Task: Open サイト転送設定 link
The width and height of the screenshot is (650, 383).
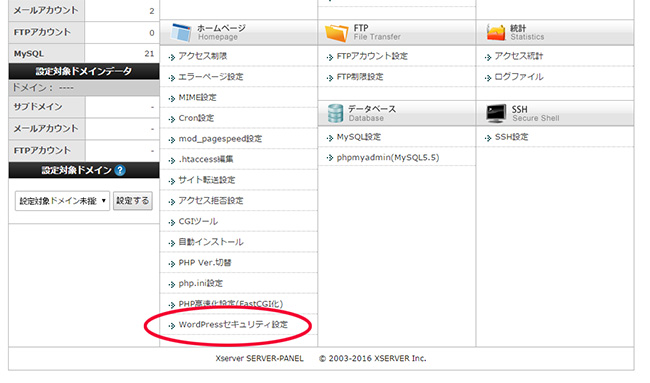Action: [x=207, y=180]
